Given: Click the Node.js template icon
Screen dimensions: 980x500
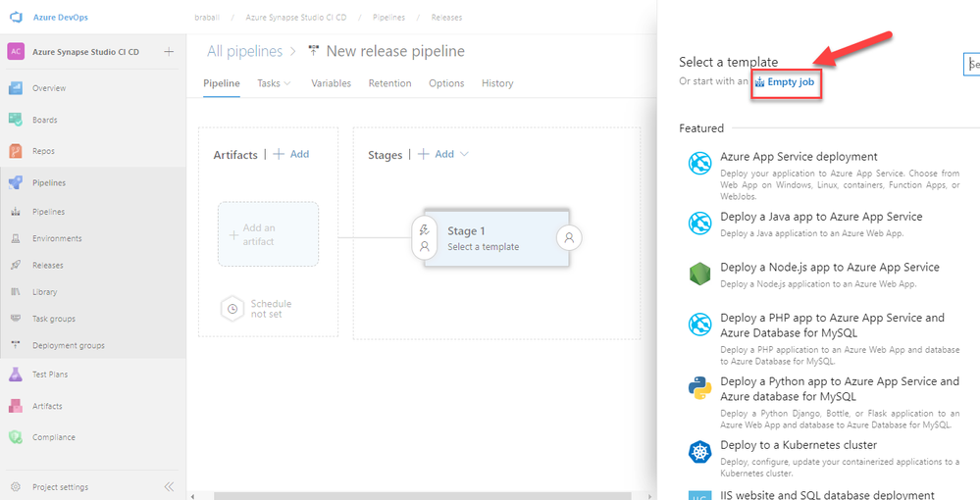Looking at the screenshot, I should point(699,274).
